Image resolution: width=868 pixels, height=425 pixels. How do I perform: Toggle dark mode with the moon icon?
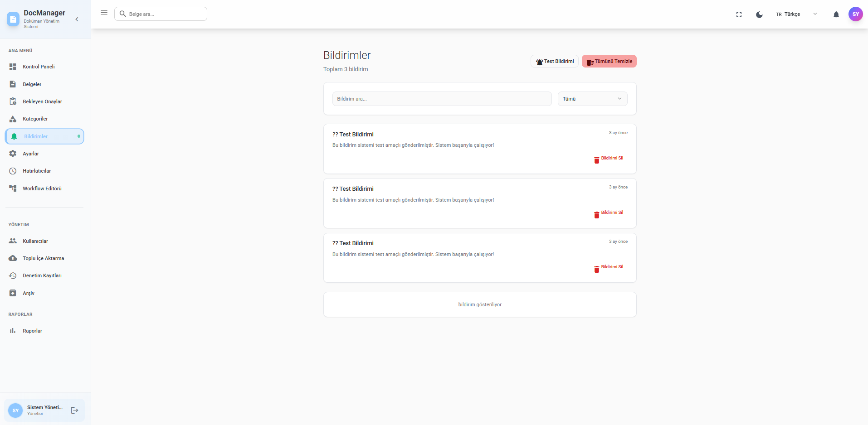759,14
